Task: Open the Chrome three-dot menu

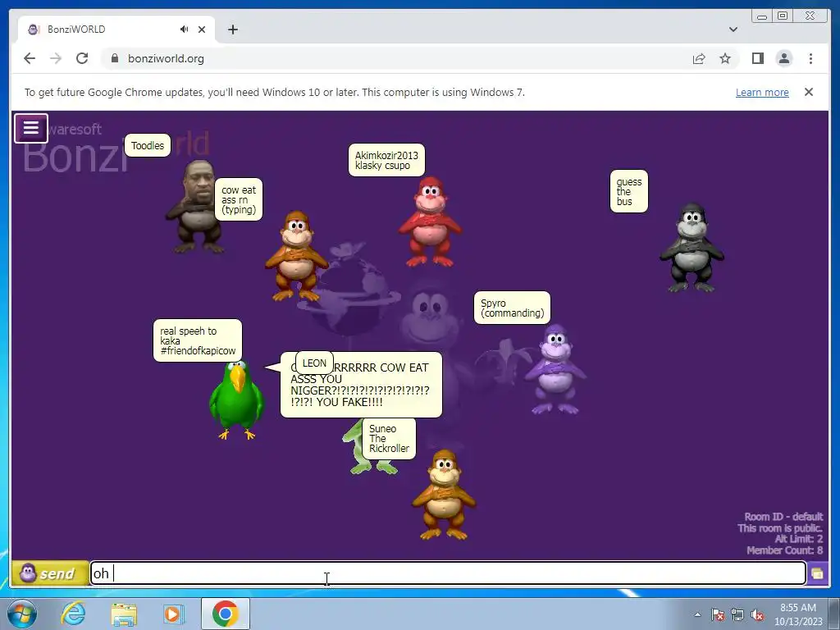Action: tap(810, 58)
